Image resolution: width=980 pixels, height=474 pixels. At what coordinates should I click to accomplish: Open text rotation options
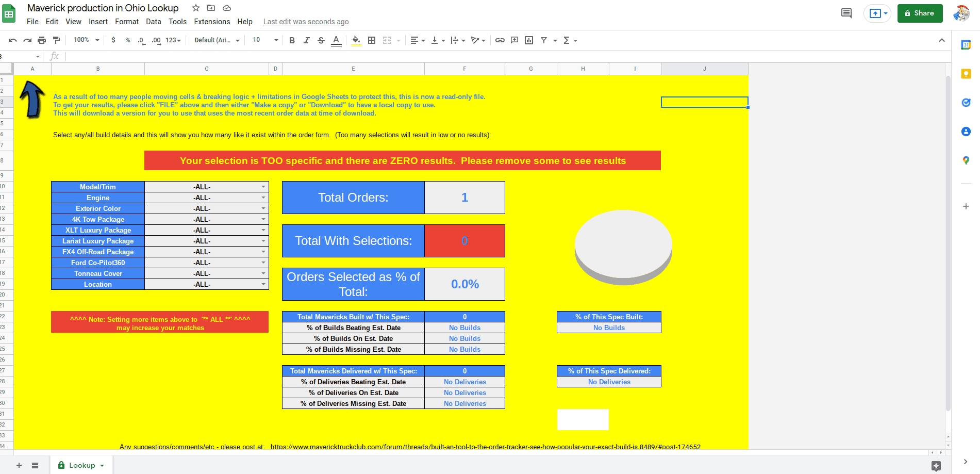click(478, 40)
